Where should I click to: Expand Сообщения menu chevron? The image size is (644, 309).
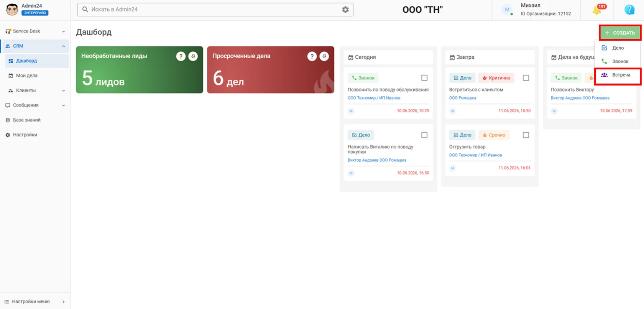pyautogui.click(x=64, y=105)
